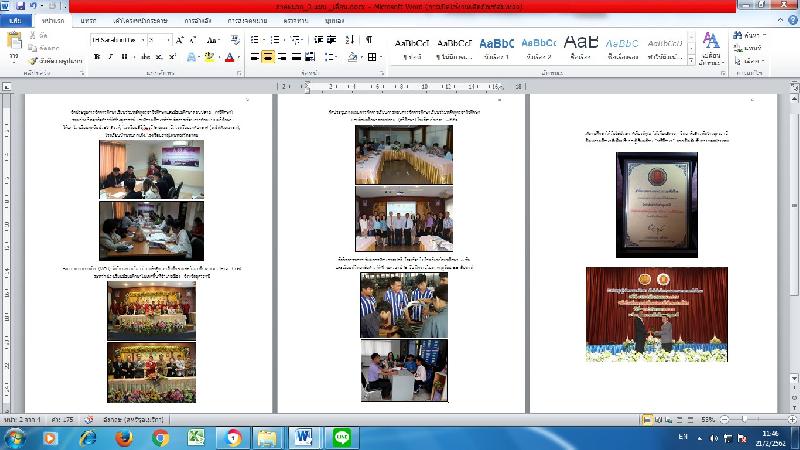
Task: Pick red font color
Action: (230, 57)
